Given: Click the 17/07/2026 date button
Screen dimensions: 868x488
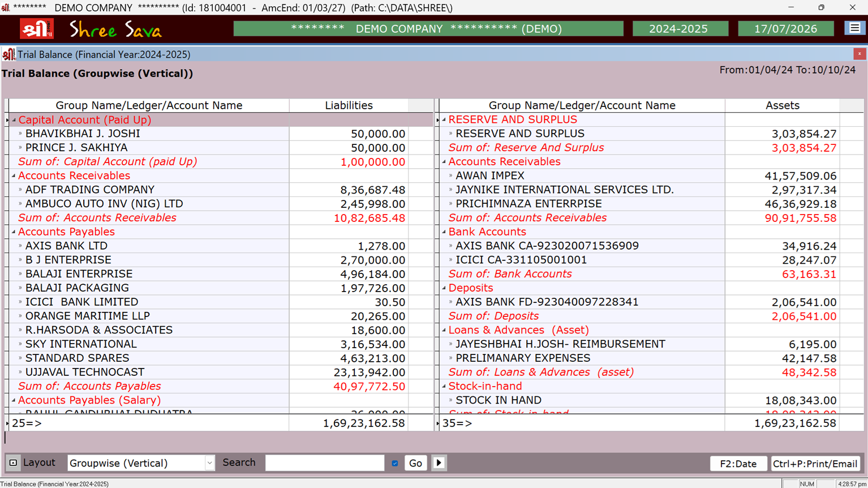Looking at the screenshot, I should (785, 29).
